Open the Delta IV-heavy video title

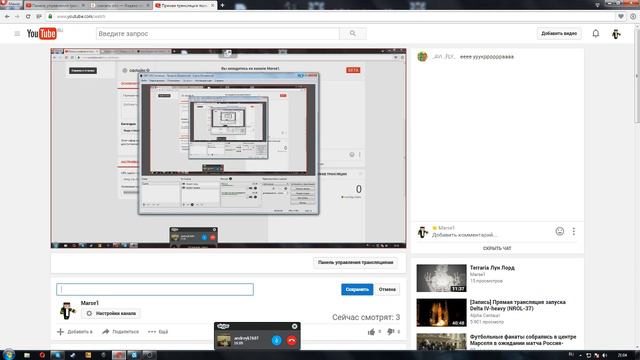(518, 305)
